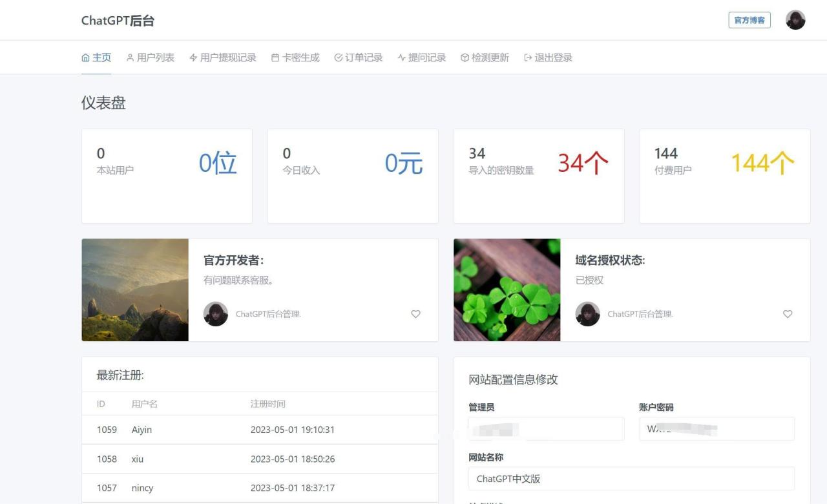Click the lightning icon beside 用户提现记录

[x=193, y=58]
